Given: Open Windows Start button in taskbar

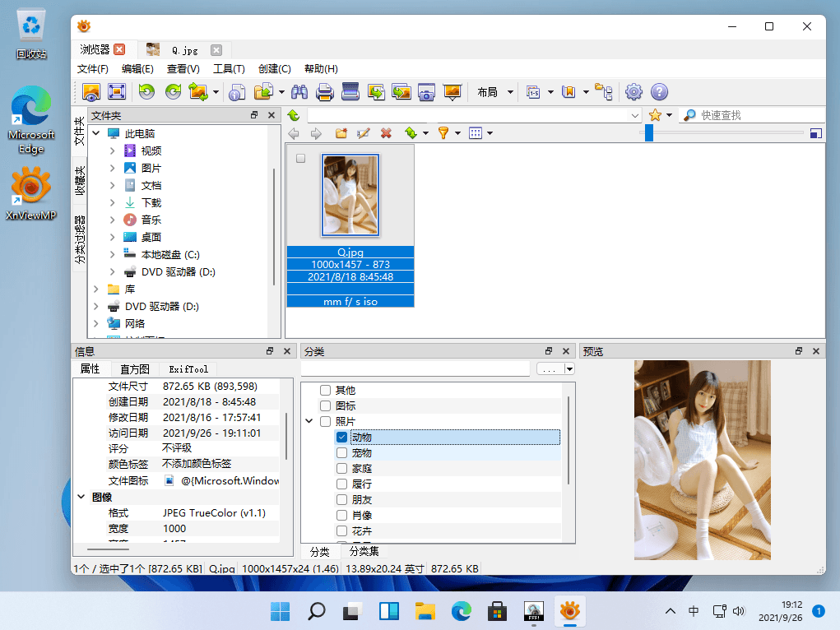Looking at the screenshot, I should [x=281, y=611].
